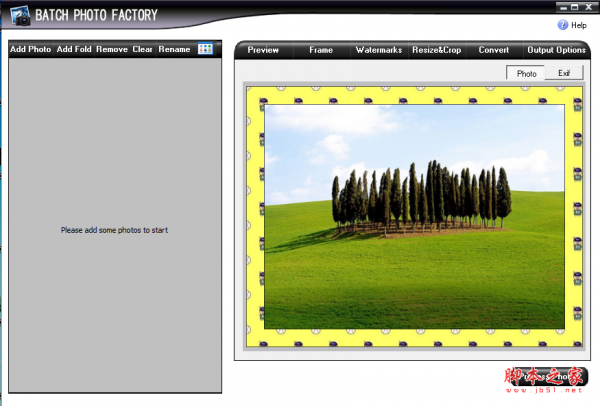Maximize the application window

[x=575, y=7]
